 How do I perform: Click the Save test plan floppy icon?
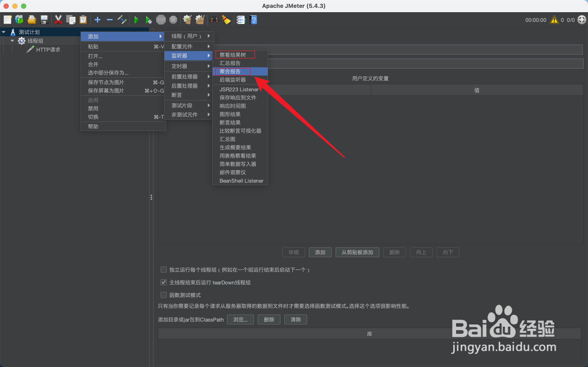44,20
